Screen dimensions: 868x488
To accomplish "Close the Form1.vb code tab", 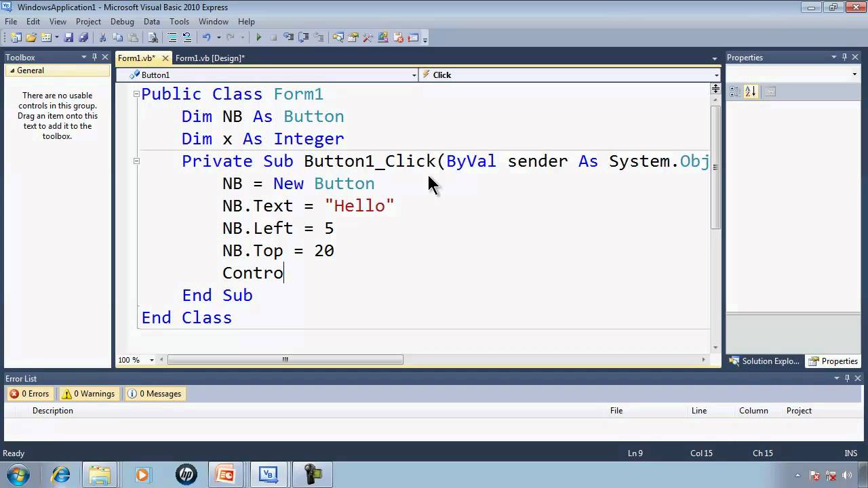I will click(x=165, y=58).
